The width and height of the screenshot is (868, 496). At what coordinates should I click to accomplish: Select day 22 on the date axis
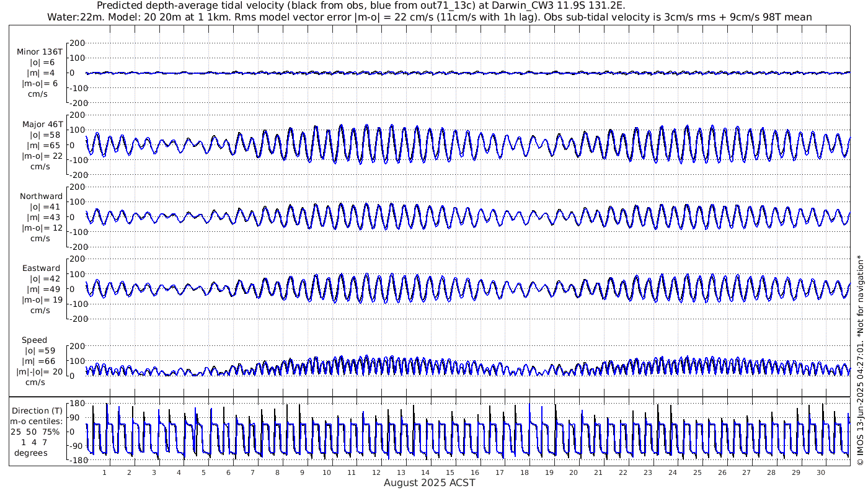[622, 472]
